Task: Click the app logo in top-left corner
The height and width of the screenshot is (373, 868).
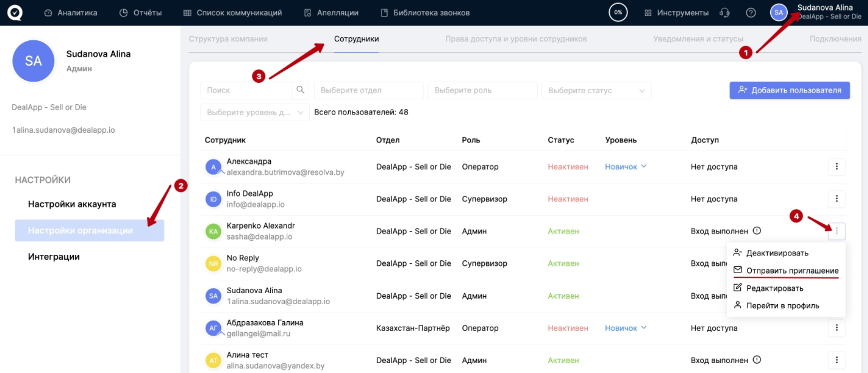Action: 14,12
